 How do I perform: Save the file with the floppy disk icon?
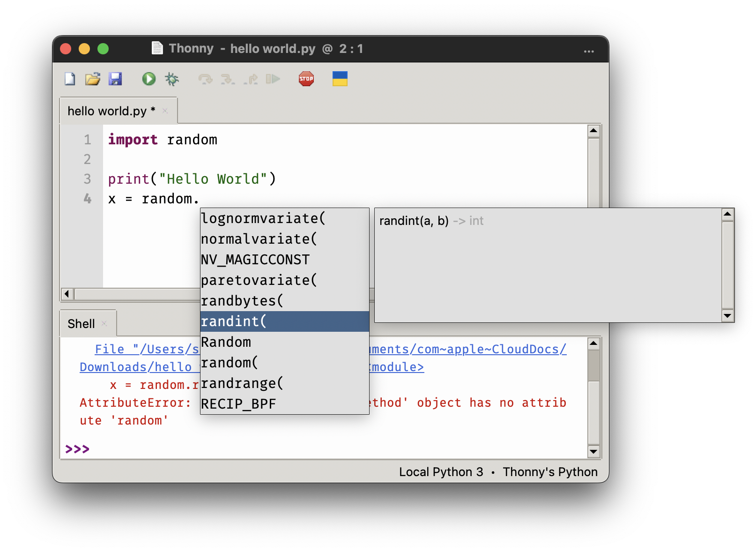tap(115, 79)
